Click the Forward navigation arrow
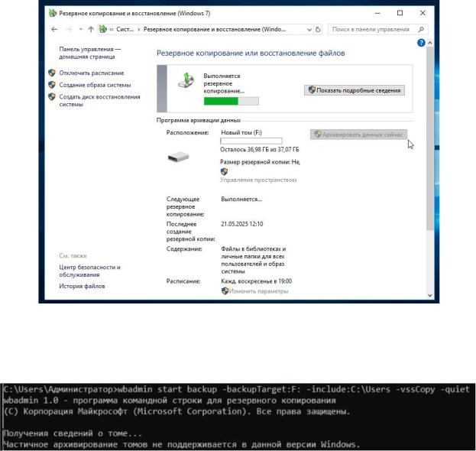This screenshot has width=476, height=451. (x=69, y=30)
